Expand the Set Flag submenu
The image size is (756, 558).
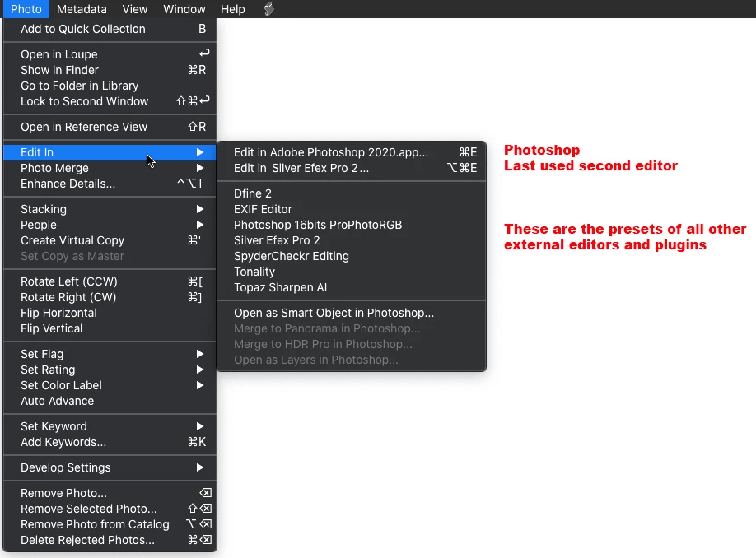click(110, 354)
